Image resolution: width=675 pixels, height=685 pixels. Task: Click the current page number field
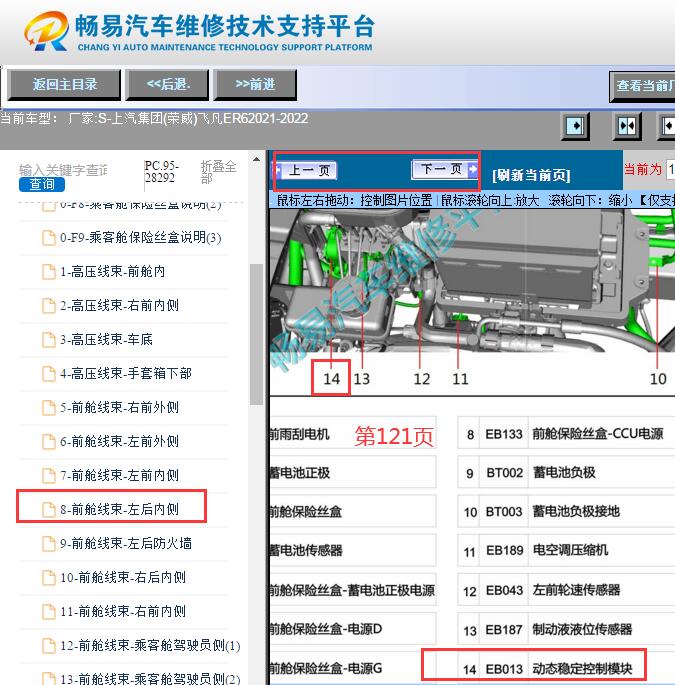[x=670, y=169]
